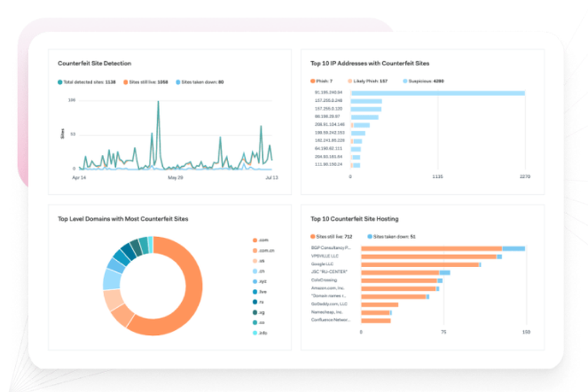Viewport: 588px width, 392px height.
Task: Click the 75 axis value on hosting chart
Action: coord(443,332)
